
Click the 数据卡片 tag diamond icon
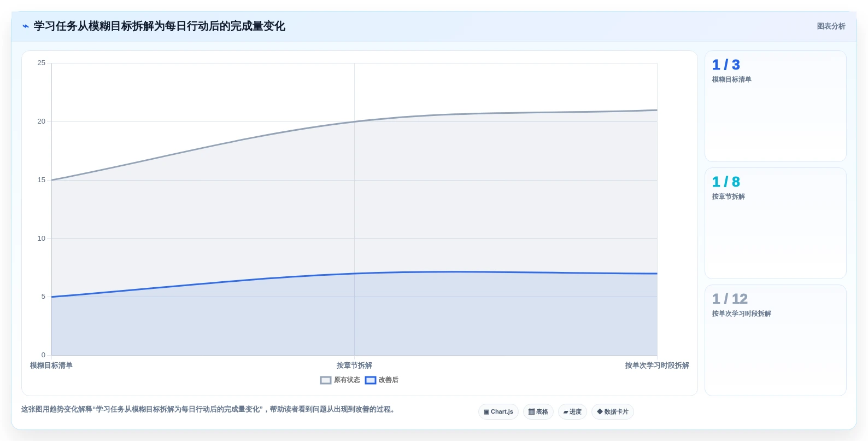pos(600,412)
